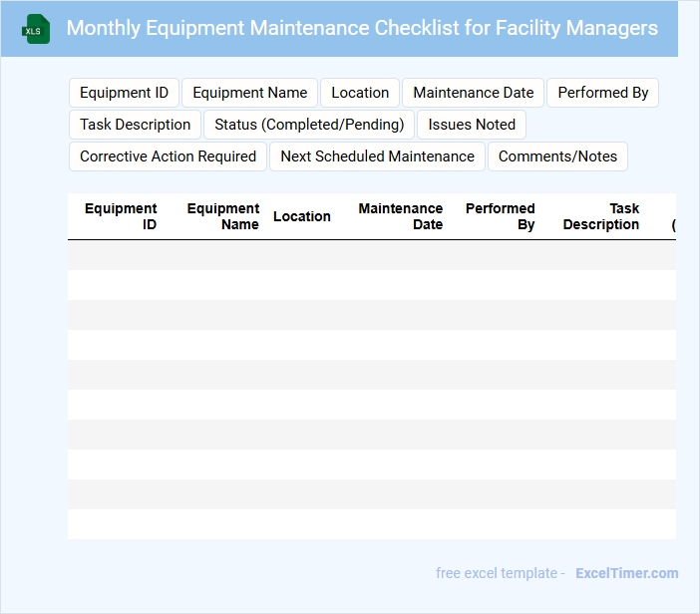
Task: Click the Corrective Action Required tag
Action: pos(168,156)
